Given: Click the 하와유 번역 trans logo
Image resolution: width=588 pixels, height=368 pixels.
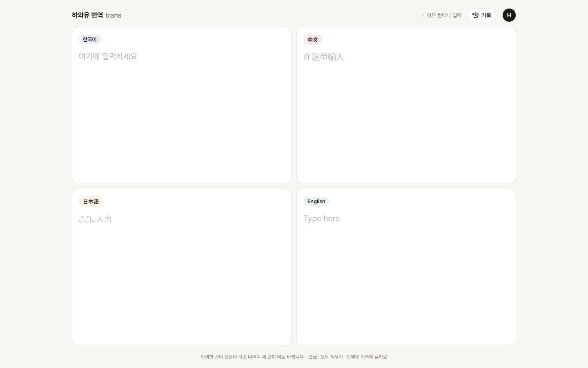Looking at the screenshot, I should [x=96, y=15].
